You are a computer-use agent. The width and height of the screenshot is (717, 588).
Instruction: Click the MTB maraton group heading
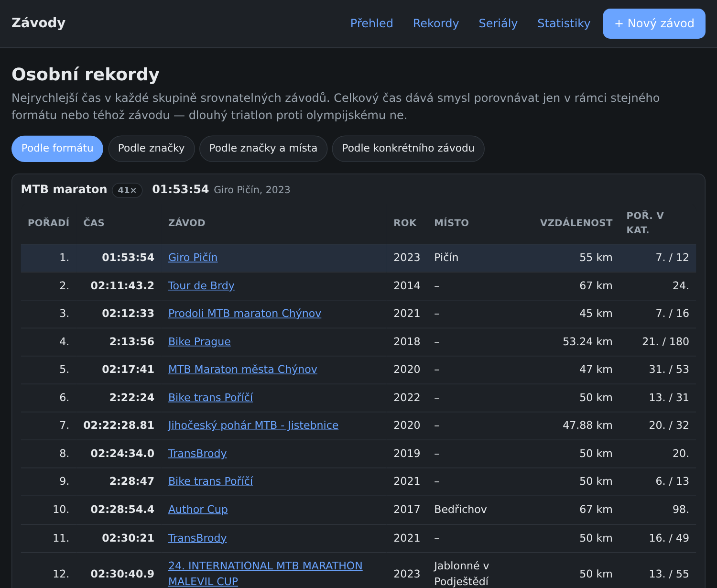pyautogui.click(x=64, y=189)
